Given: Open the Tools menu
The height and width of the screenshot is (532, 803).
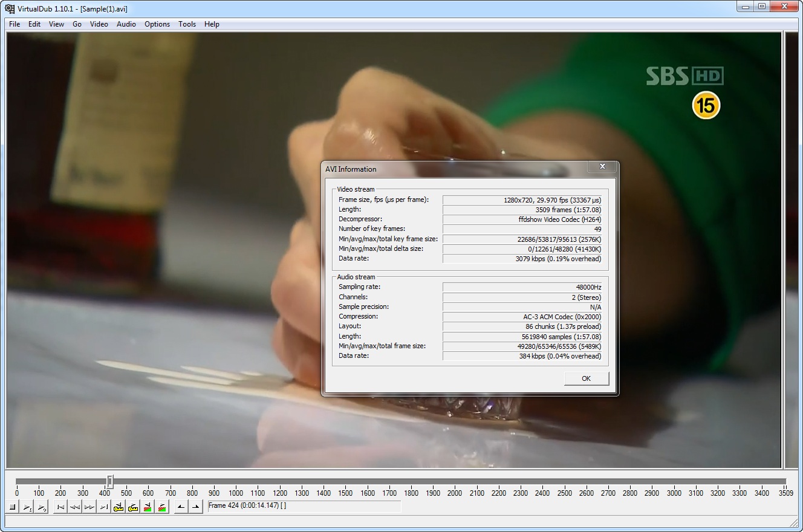Looking at the screenshot, I should pyautogui.click(x=187, y=24).
